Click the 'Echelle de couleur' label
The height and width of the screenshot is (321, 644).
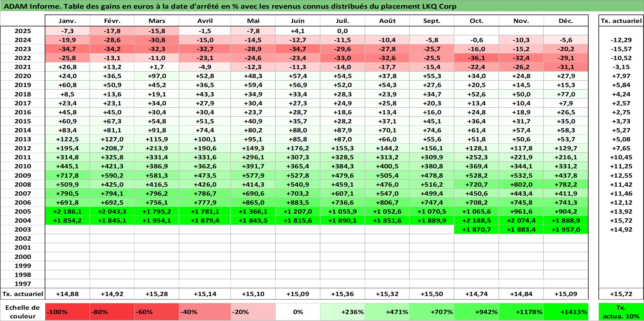pyautogui.click(x=23, y=312)
